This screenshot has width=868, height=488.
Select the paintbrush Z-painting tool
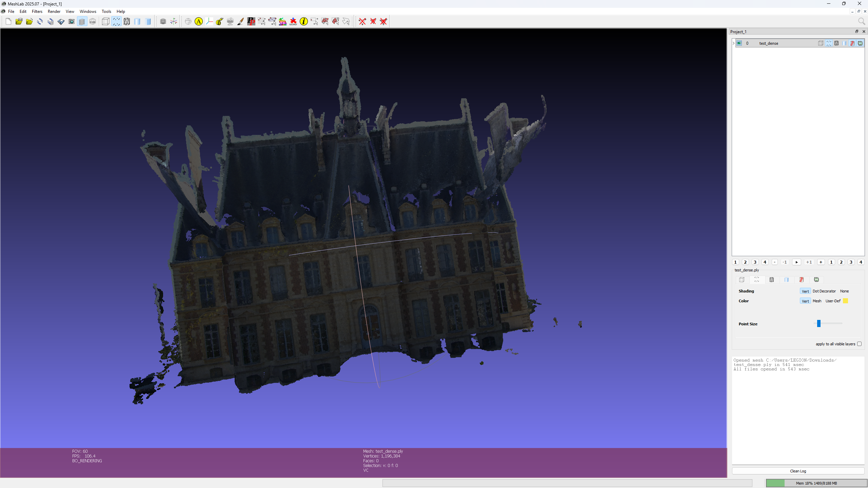pyautogui.click(x=240, y=22)
